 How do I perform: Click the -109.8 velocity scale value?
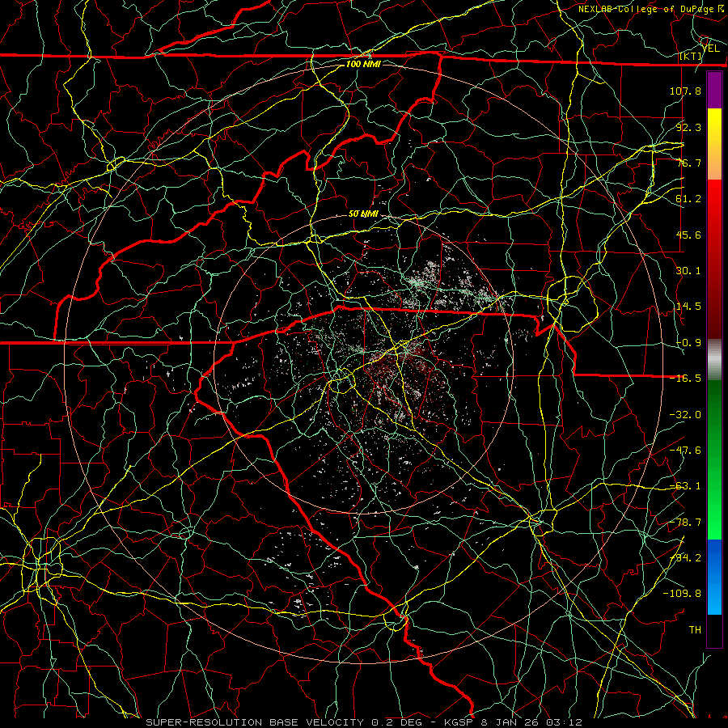pos(682,594)
